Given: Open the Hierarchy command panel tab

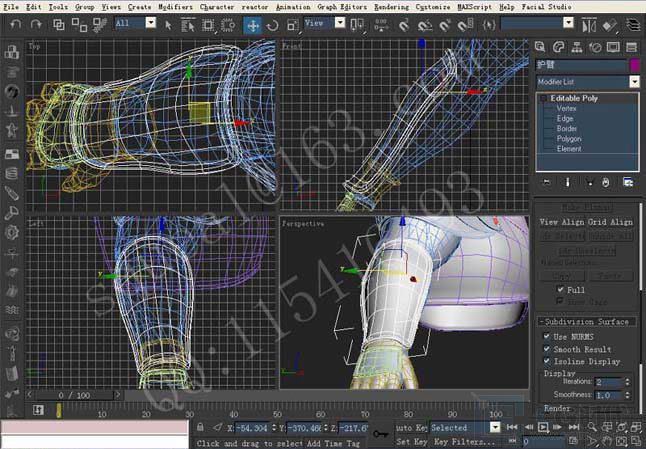Looking at the screenshot, I should [x=577, y=47].
